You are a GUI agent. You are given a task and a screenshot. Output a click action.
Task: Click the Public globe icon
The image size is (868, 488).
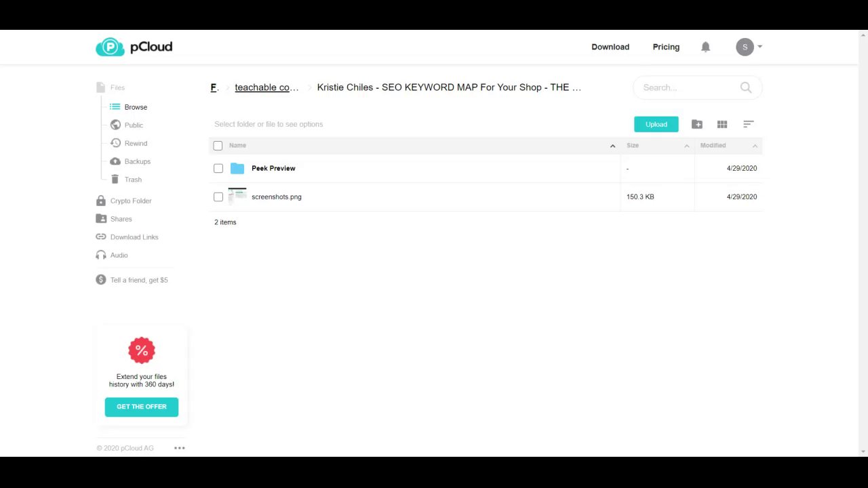[x=115, y=125]
